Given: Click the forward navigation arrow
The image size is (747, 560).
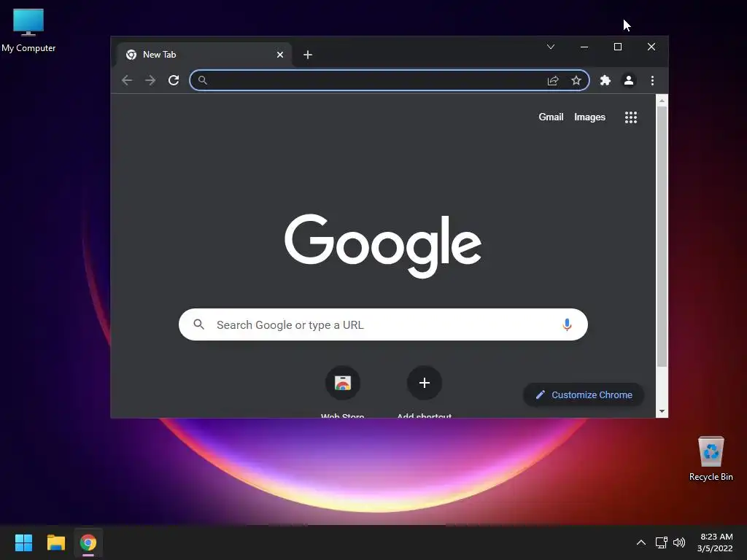Looking at the screenshot, I should point(150,80).
